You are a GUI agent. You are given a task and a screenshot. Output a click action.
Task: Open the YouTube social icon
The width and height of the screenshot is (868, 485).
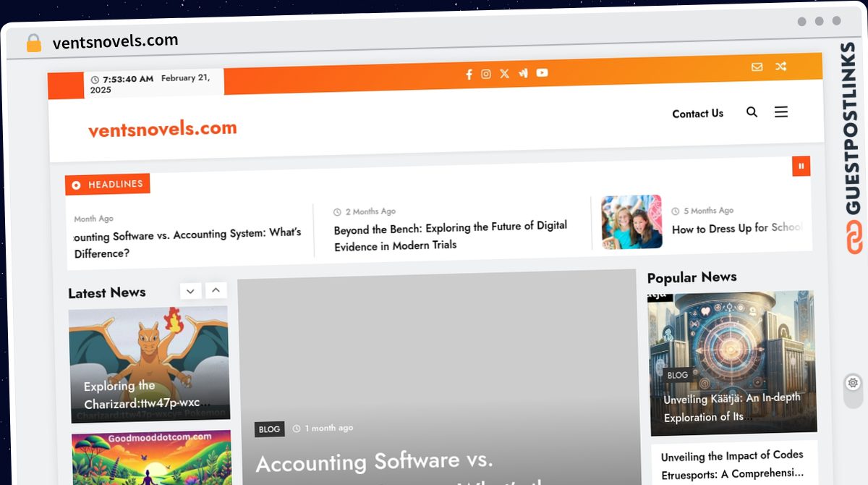(542, 72)
